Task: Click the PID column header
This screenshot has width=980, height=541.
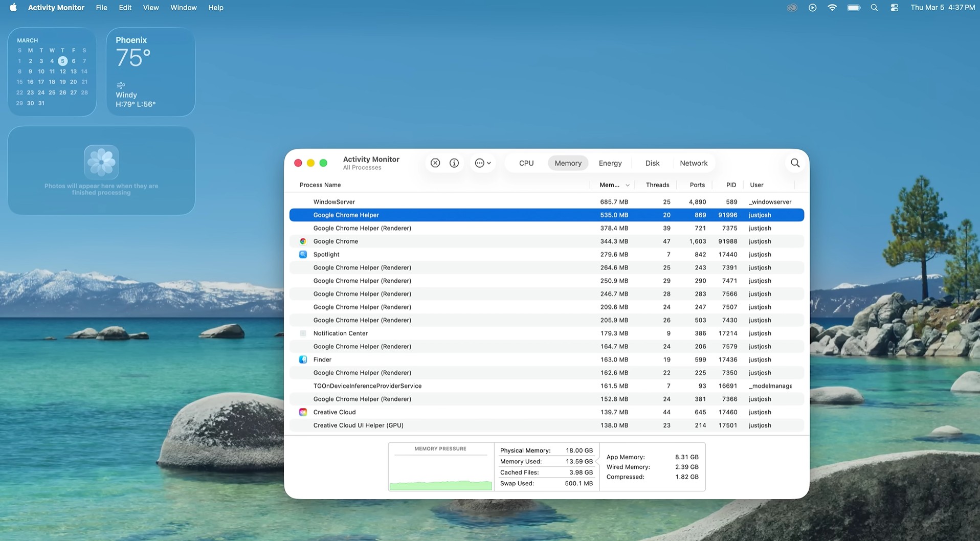Action: click(x=730, y=185)
